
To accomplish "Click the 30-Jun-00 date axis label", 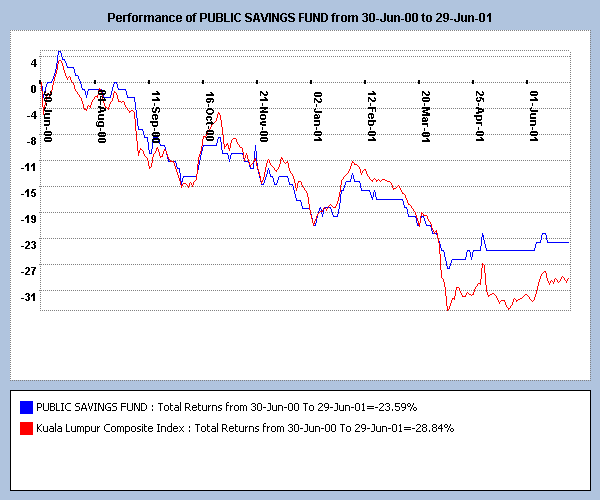I will (47, 116).
